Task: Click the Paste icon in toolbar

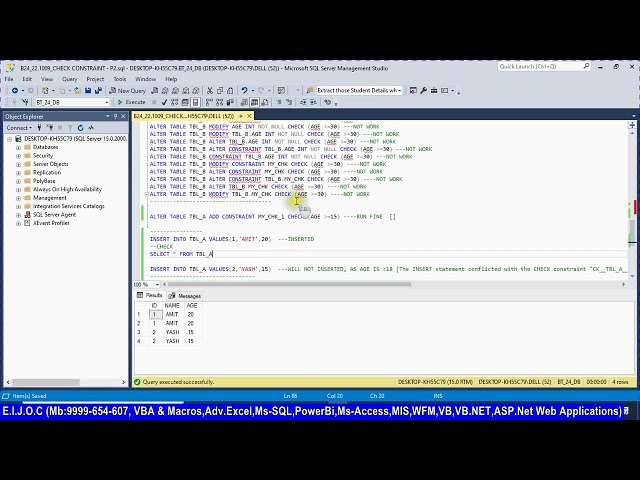Action: coord(230,91)
